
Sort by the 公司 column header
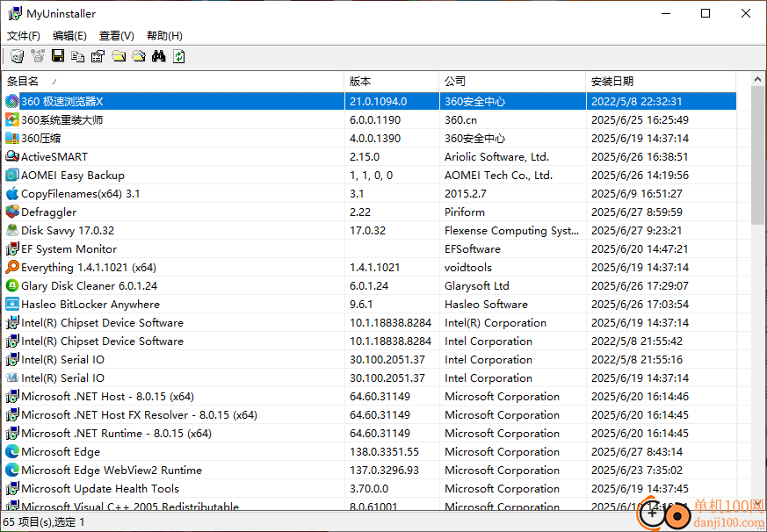pyautogui.click(x=512, y=82)
